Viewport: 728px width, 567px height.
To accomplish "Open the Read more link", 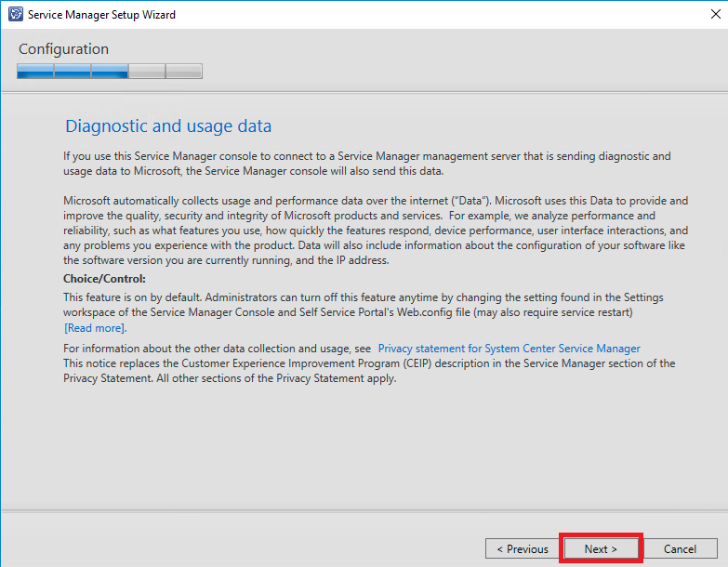I will (95, 328).
